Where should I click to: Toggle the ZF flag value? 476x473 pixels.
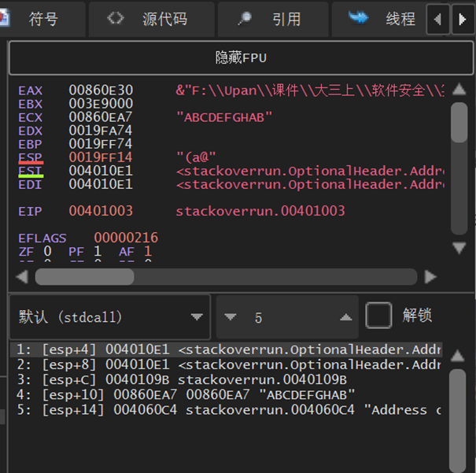(47, 251)
